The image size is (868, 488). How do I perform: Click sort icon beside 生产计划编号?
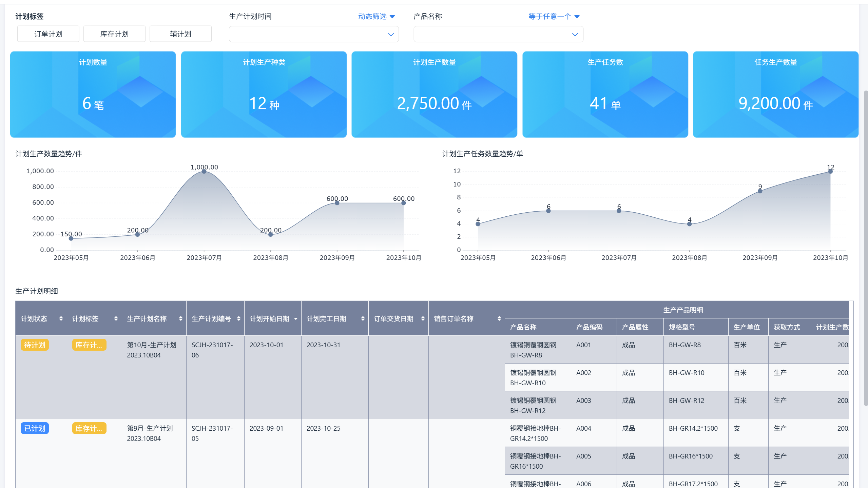(x=239, y=318)
